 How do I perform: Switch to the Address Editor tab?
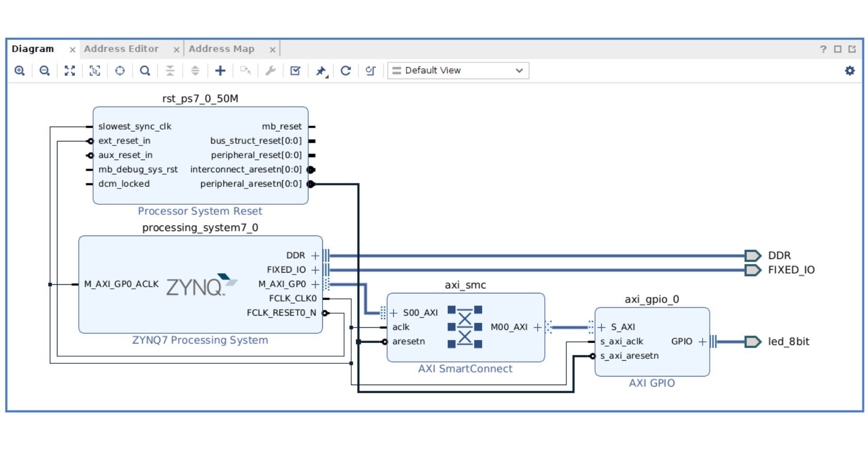[x=121, y=49]
